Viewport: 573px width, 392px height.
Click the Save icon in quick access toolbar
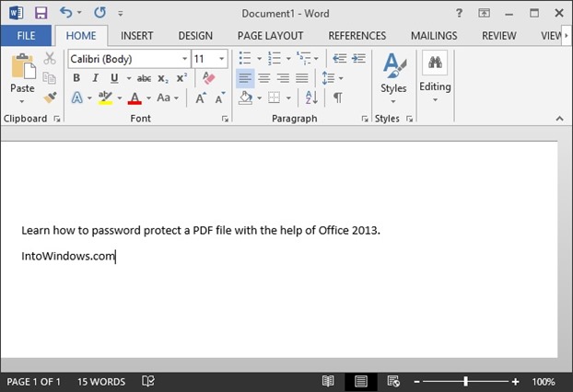coord(41,14)
